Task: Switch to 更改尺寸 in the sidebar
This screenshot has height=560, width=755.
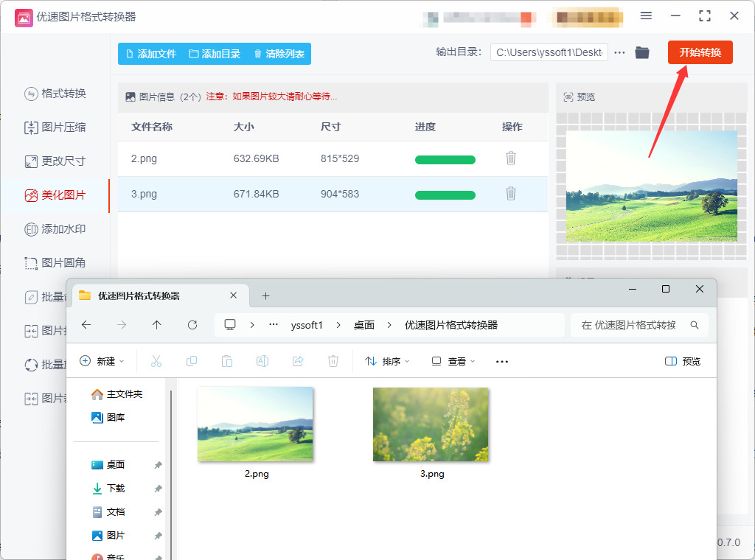Action: [x=55, y=161]
